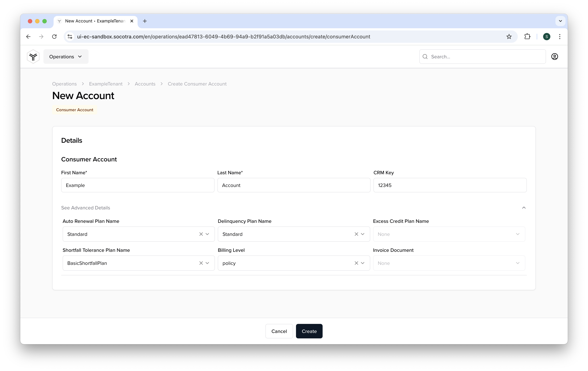The width and height of the screenshot is (588, 371).
Task: Expand the Excess Credit Plan Name dropdown
Action: pyautogui.click(x=518, y=234)
